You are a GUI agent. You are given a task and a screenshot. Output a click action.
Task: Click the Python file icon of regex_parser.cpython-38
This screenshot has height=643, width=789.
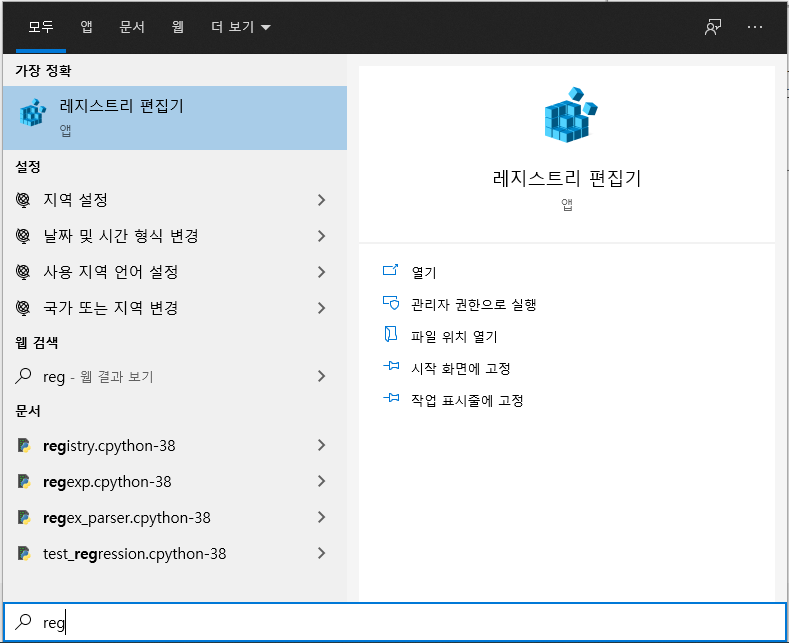[x=24, y=518]
